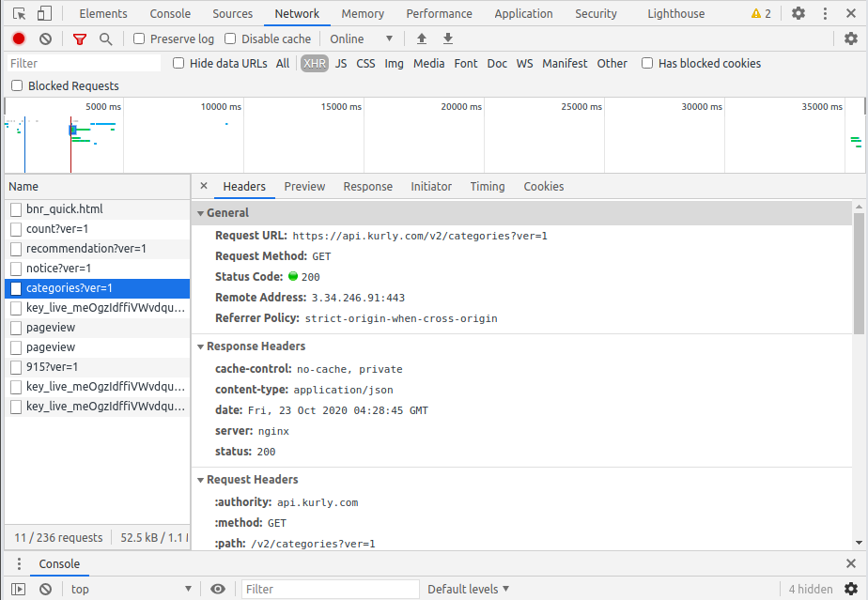Sort requests by the Name column header
This screenshot has width=868, height=600.
pyautogui.click(x=98, y=187)
